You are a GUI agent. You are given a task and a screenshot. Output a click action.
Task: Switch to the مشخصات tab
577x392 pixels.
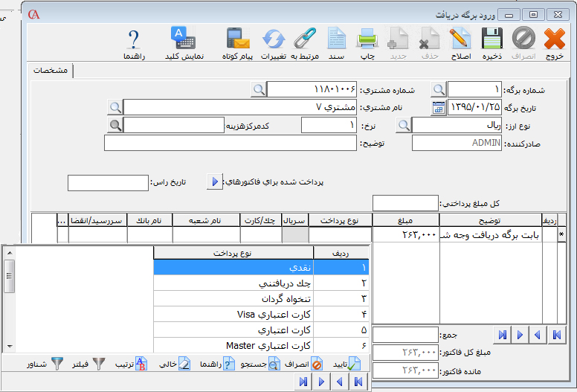click(51, 70)
